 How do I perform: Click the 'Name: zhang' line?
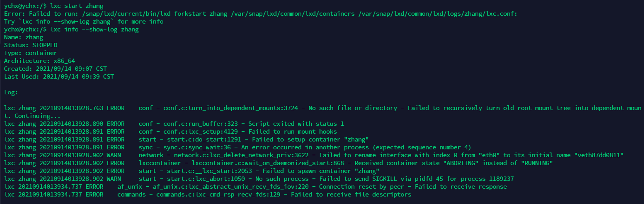(x=24, y=37)
